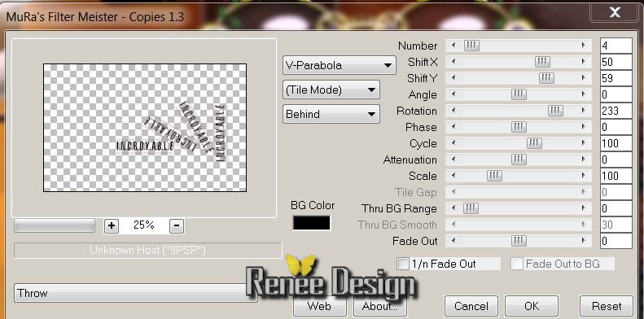The height and width of the screenshot is (319, 644).
Task: Click left arrow of Shift X slider
Action: [x=453, y=62]
